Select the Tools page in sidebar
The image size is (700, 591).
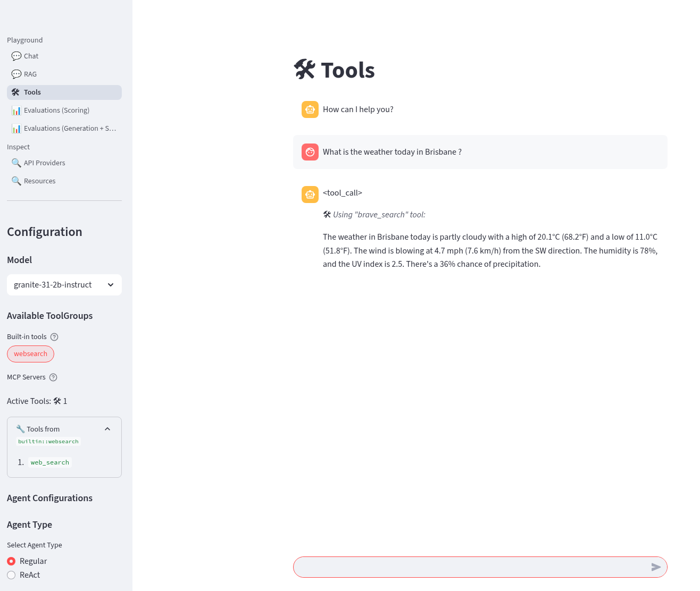click(x=64, y=92)
